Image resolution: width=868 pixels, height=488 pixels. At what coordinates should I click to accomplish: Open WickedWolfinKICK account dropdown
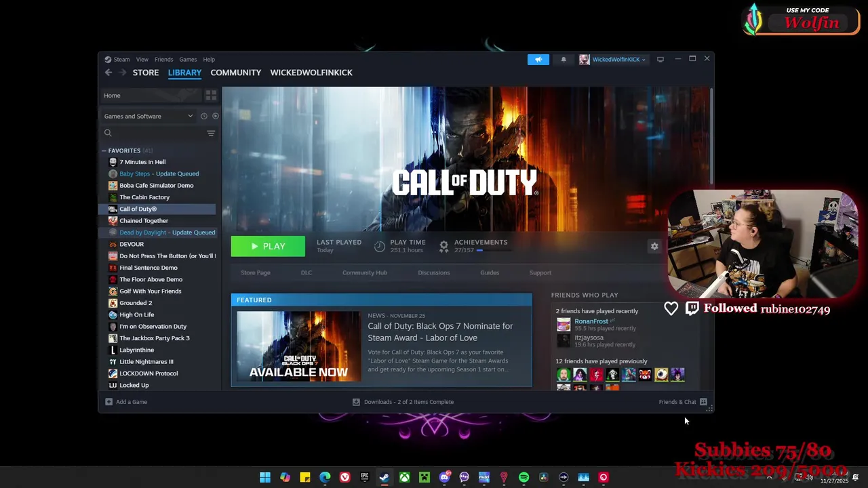pos(612,60)
